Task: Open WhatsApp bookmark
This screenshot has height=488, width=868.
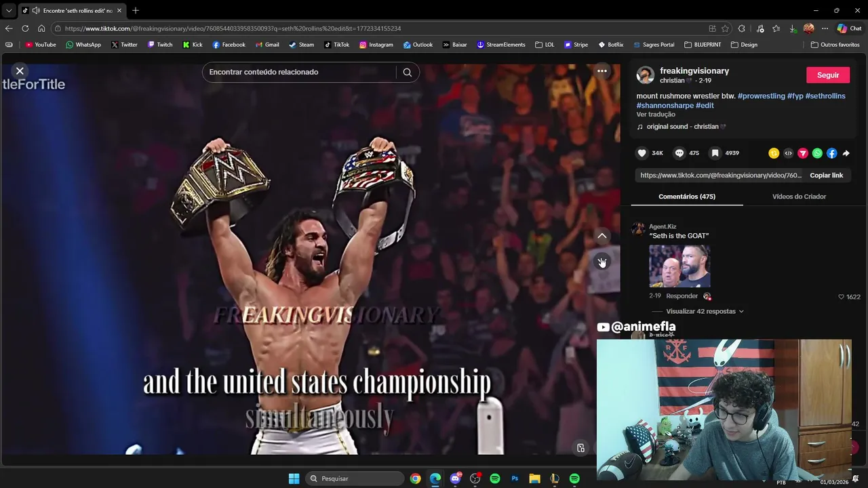Action: click(83, 45)
